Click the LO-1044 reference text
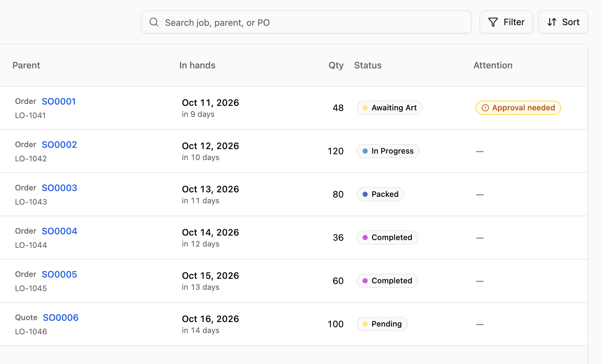This screenshot has width=601, height=364. (x=31, y=245)
